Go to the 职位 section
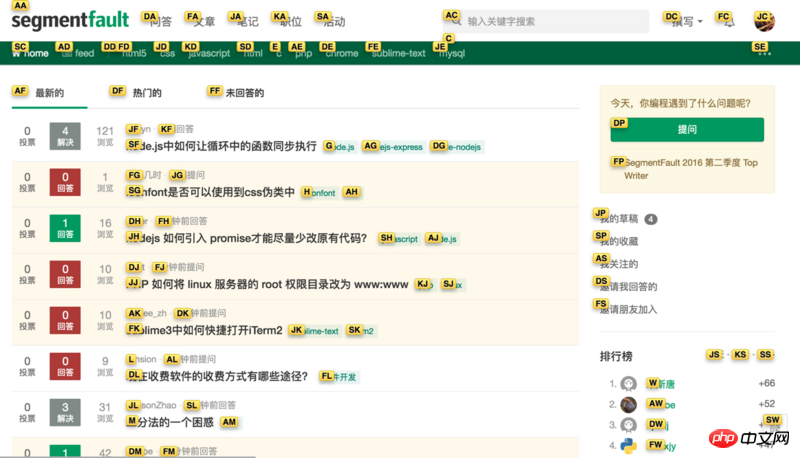Viewport: 800px width, 458px height. (291, 21)
